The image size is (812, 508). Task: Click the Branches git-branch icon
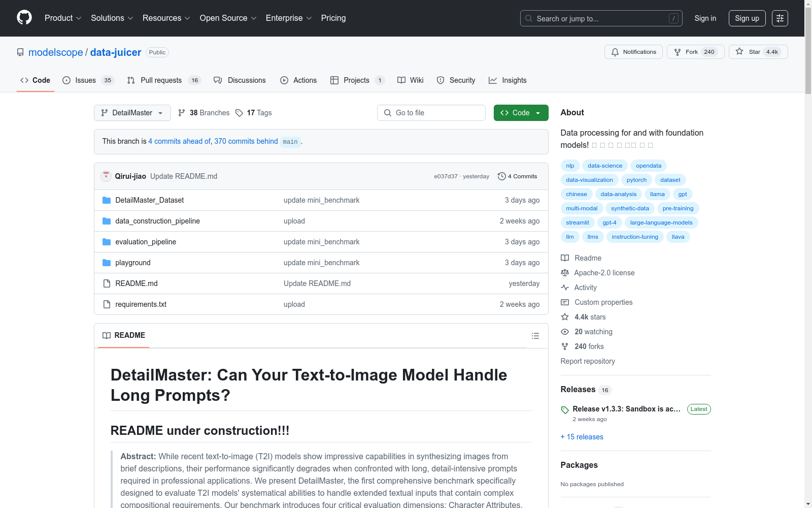click(x=182, y=113)
